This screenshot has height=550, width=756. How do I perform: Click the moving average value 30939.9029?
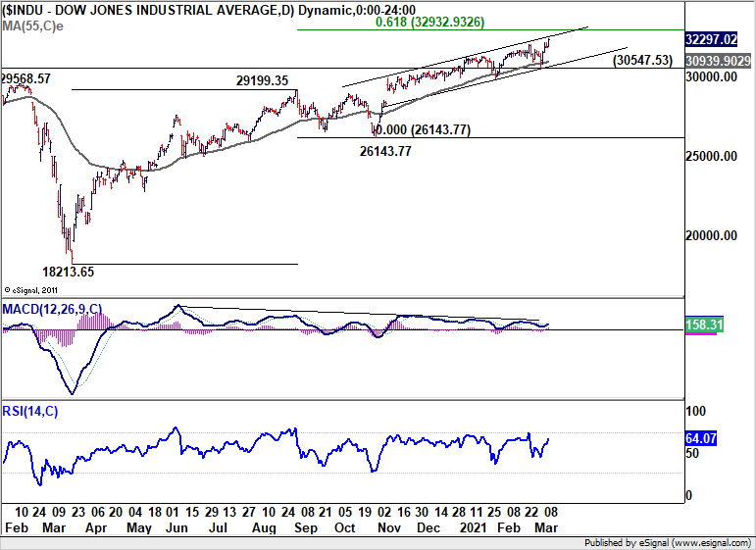tap(718, 61)
